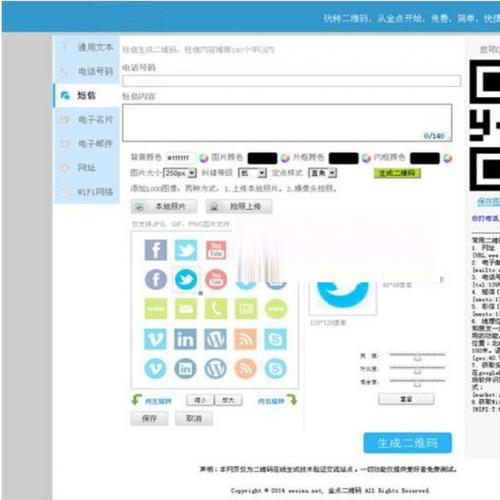Open color wheel for 内框颜色
This screenshot has width=500, height=500.
pos(448,158)
